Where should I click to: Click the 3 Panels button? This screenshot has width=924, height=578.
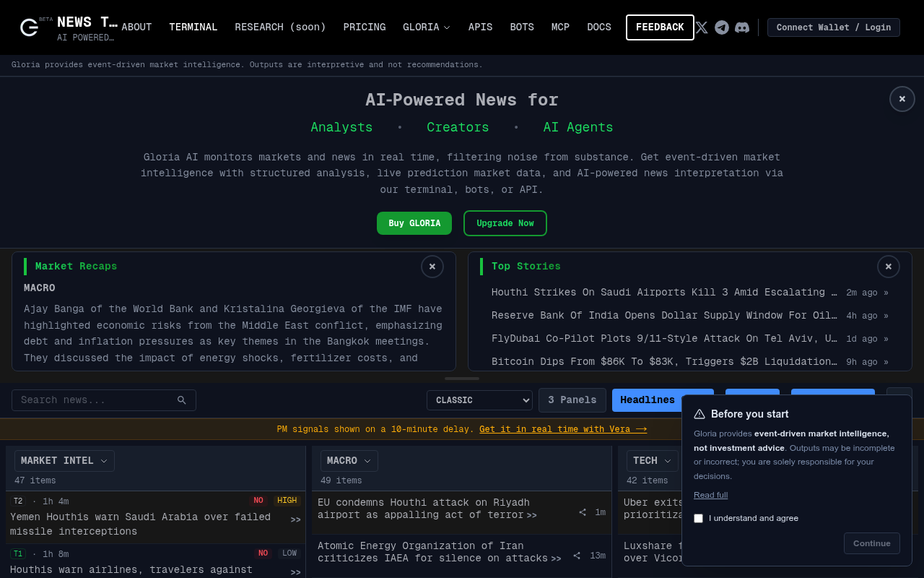point(572,400)
